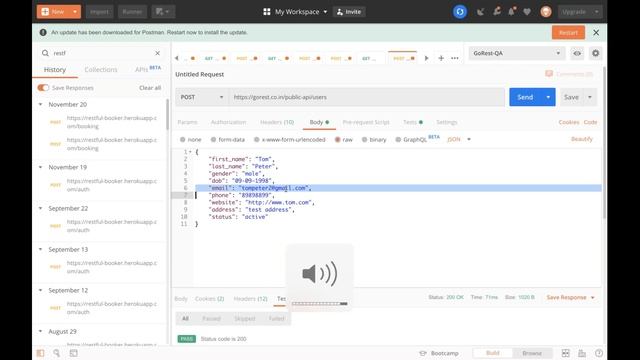The image size is (640, 360).
Task: Open the capture requests satellite icon
Action: (480, 12)
